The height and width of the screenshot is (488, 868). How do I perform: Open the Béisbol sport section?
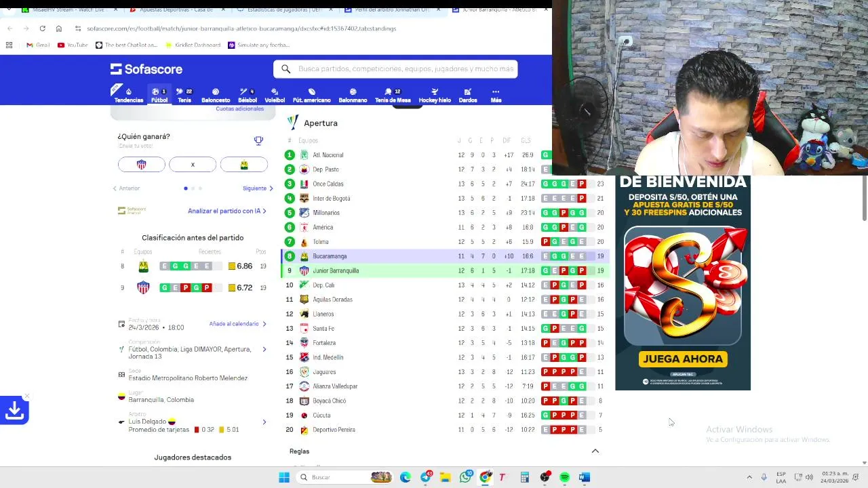[x=248, y=95]
